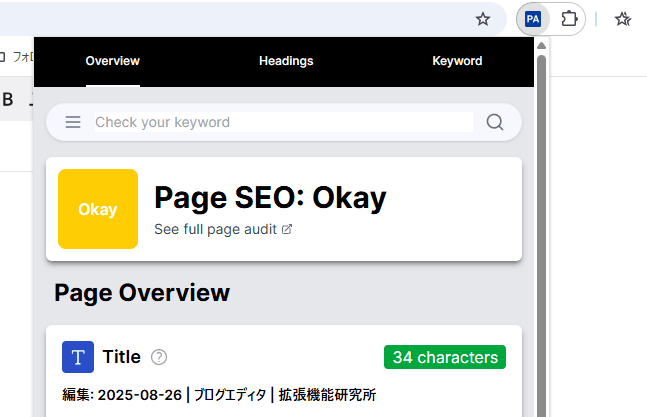Click the 34 characters green badge
647x417 pixels.
point(445,357)
